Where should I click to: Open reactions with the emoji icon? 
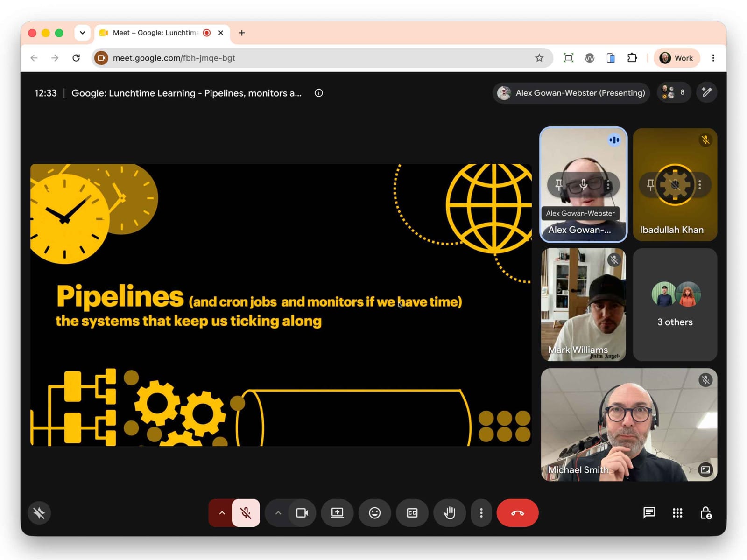coord(374,513)
